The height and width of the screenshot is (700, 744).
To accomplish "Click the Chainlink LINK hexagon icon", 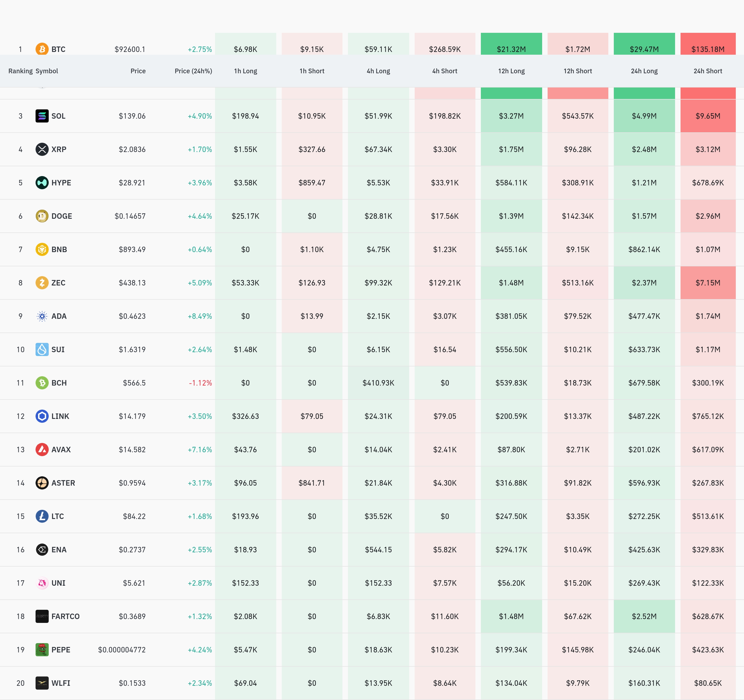I will [42, 416].
